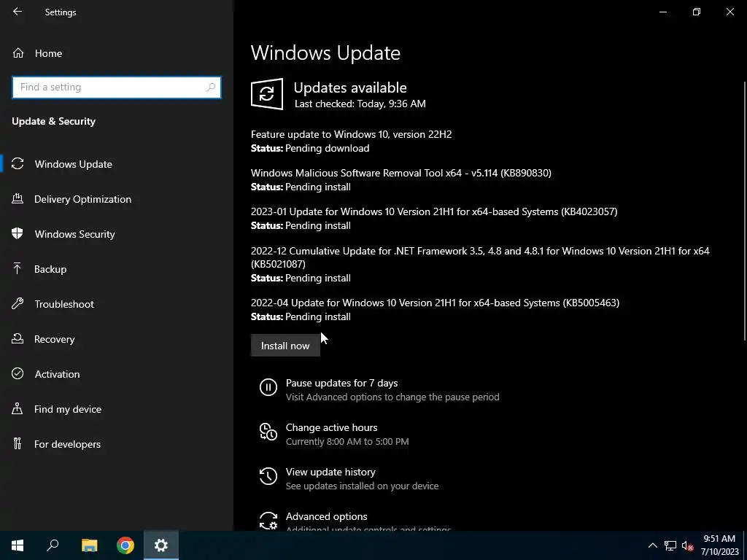Click the search magnifier in Find a setting
Screen dimensions: 747x560
[211, 87]
